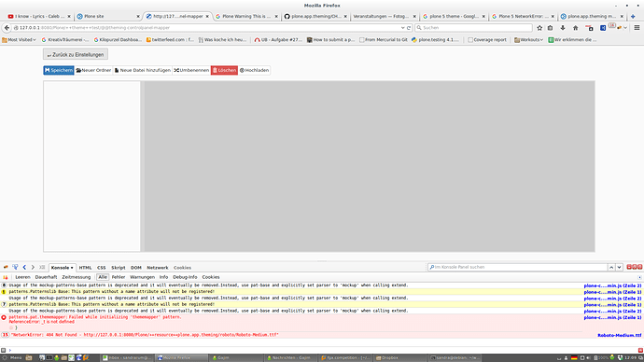Viewport: 644px width, 362px height.
Task: Click the browser back arrow button
Action: pos(7,27)
